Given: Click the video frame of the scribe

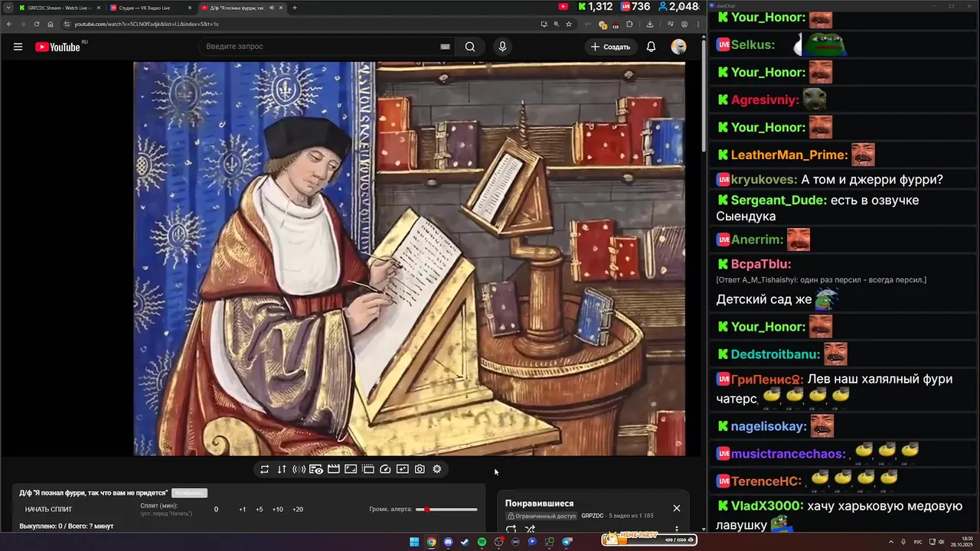Looking at the screenshot, I should coord(409,259).
